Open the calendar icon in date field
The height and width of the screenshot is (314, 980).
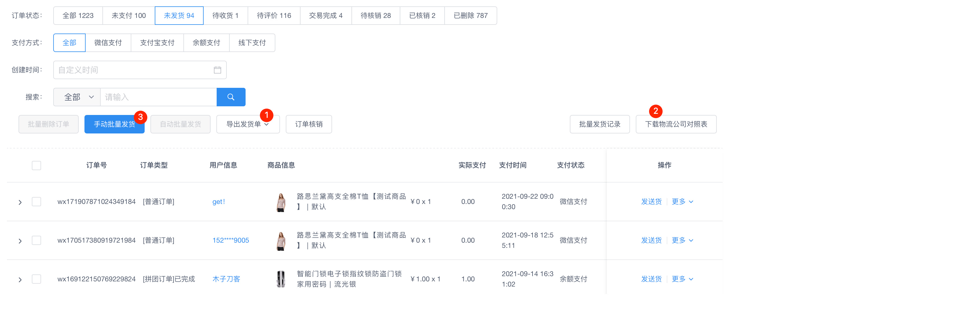(217, 70)
